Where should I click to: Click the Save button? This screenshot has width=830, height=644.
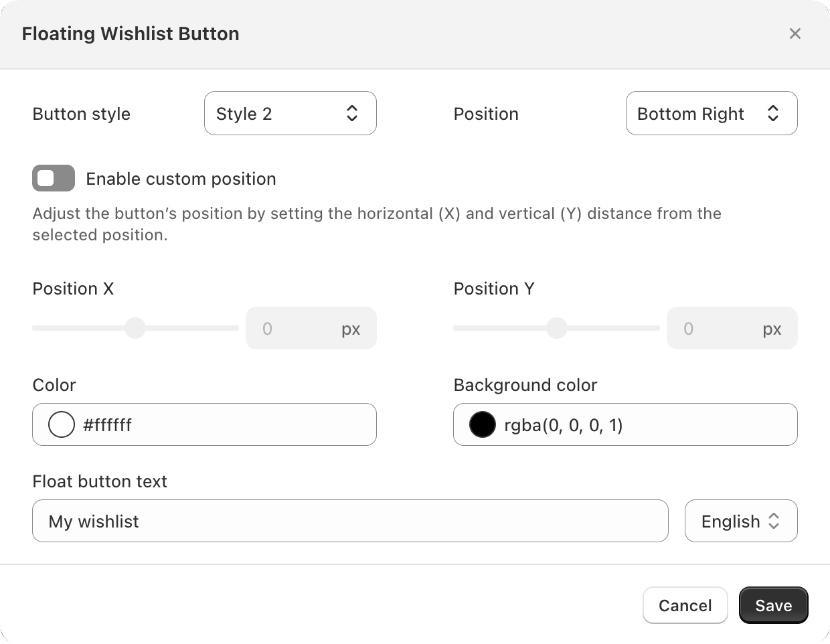click(x=774, y=605)
